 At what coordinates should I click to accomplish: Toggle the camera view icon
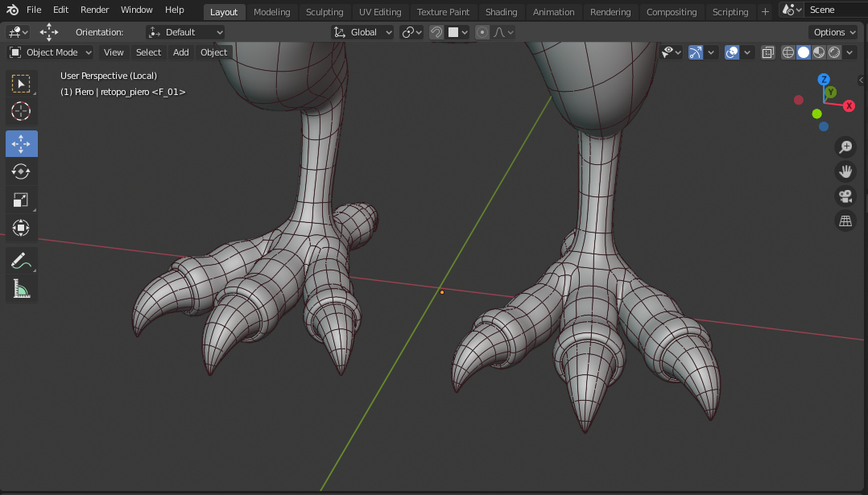pos(845,196)
